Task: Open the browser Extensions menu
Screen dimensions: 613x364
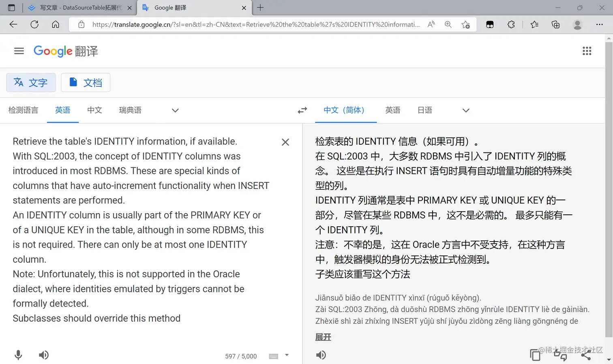Action: click(511, 25)
